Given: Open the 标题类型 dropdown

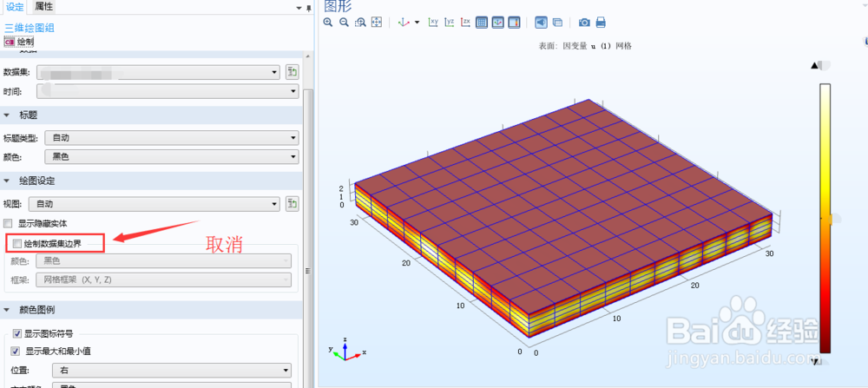Looking at the screenshot, I should (x=172, y=138).
